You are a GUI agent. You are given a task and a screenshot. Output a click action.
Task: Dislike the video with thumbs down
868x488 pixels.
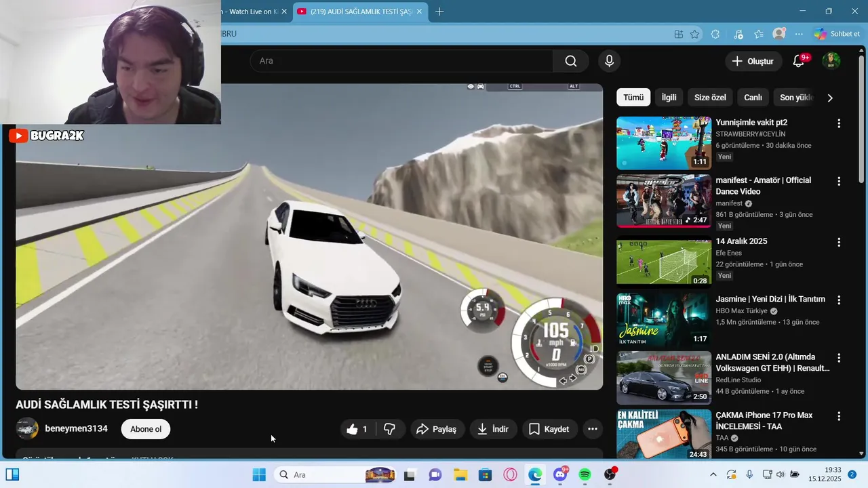click(x=389, y=429)
